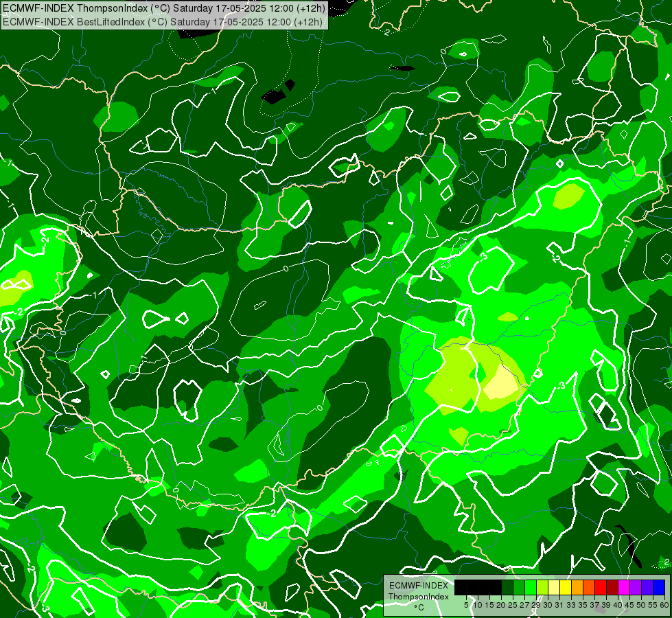Select the pale yellow 30–31 legend swatch
This screenshot has width=672, height=618.
[x=554, y=588]
